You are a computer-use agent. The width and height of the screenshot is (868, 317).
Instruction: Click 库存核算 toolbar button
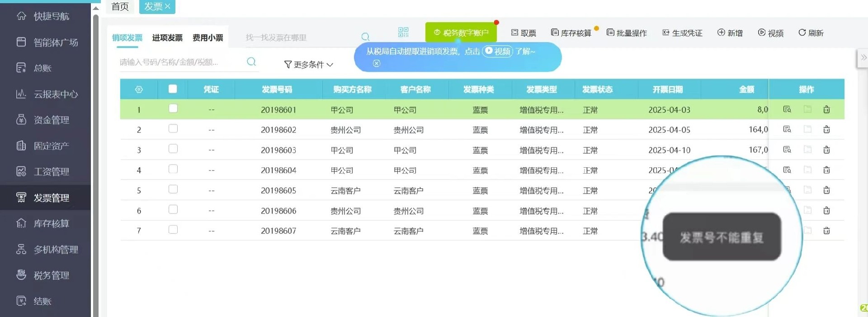(x=571, y=33)
